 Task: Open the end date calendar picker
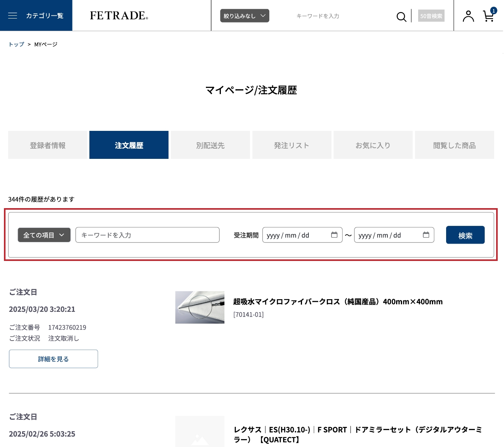click(426, 235)
